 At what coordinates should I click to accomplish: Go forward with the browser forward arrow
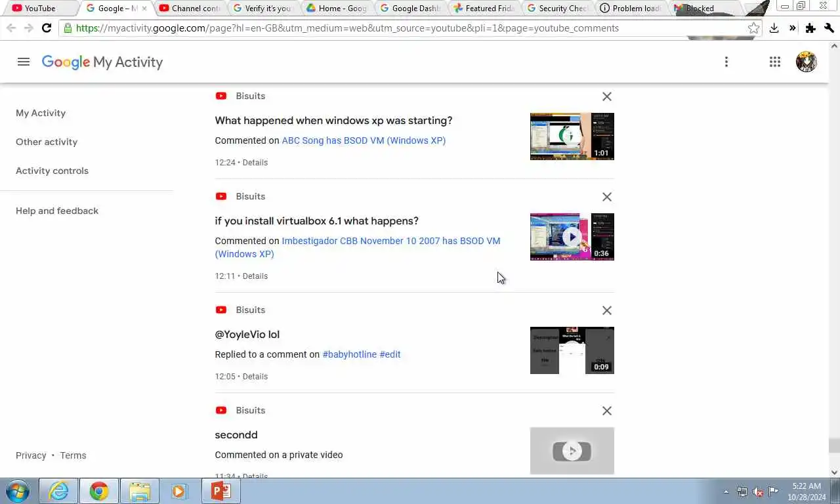pyautogui.click(x=28, y=28)
